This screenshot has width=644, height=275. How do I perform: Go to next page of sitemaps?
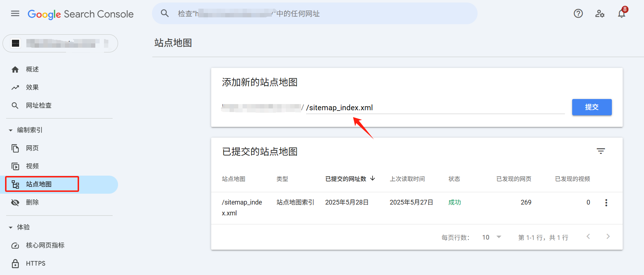click(x=608, y=237)
